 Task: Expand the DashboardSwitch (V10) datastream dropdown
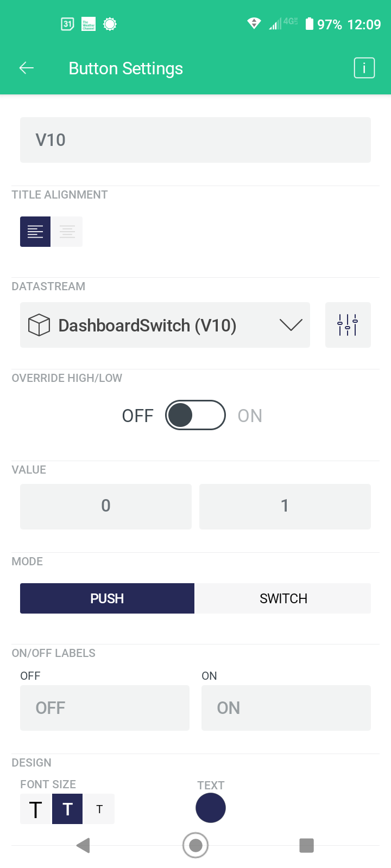click(165, 325)
